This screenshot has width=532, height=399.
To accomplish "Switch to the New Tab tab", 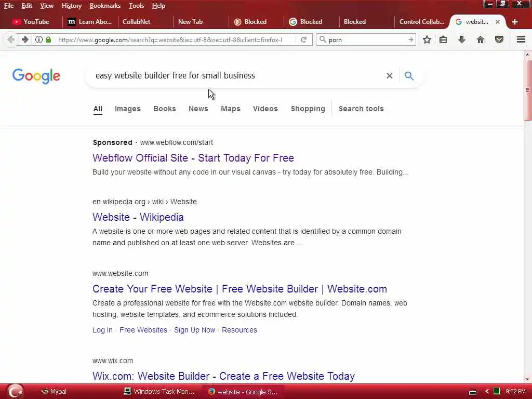I will click(201, 22).
